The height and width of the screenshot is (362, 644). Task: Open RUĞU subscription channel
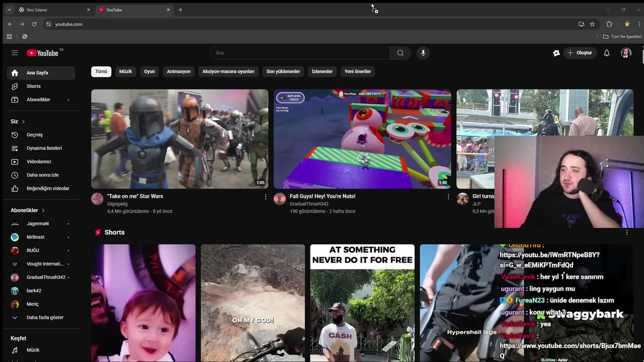pos(41,250)
